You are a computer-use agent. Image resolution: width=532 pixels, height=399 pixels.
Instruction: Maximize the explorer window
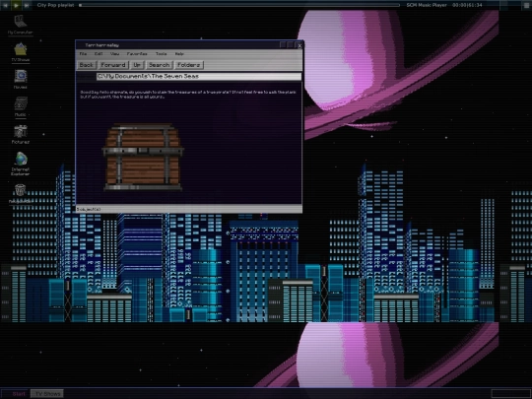[x=291, y=45]
